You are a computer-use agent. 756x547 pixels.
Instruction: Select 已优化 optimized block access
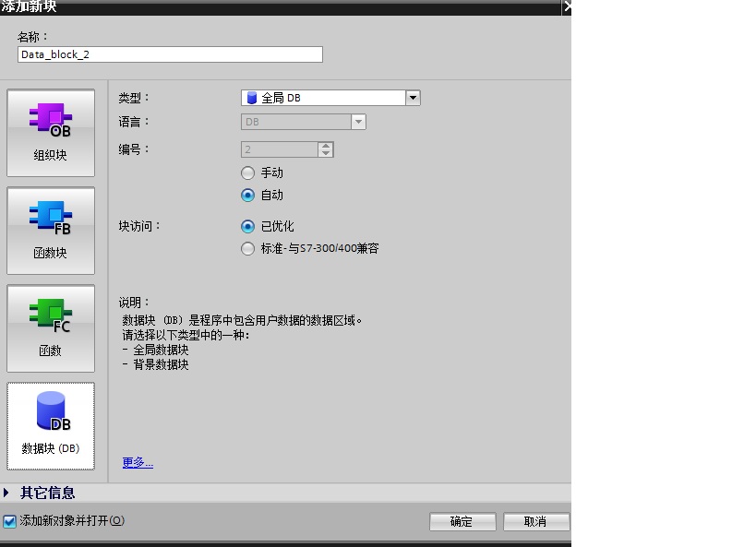[247, 227]
